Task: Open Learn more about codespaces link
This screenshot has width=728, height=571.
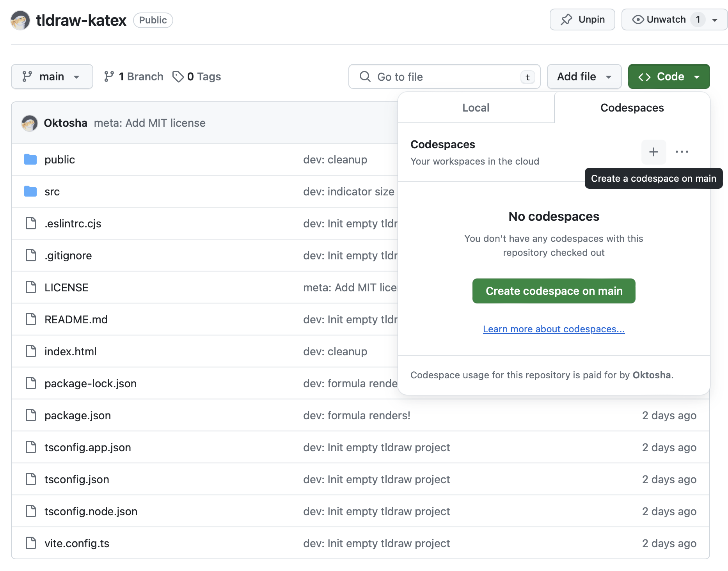Action: (554, 329)
